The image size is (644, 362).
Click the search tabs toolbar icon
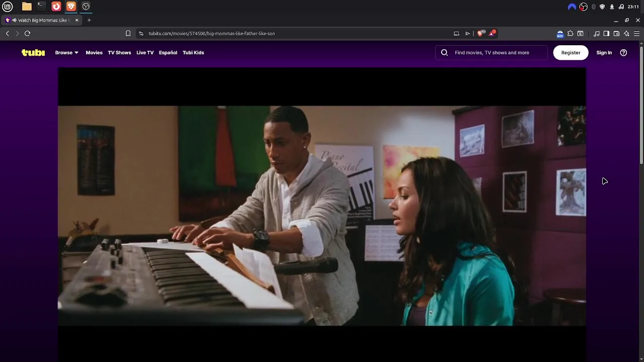point(580,33)
